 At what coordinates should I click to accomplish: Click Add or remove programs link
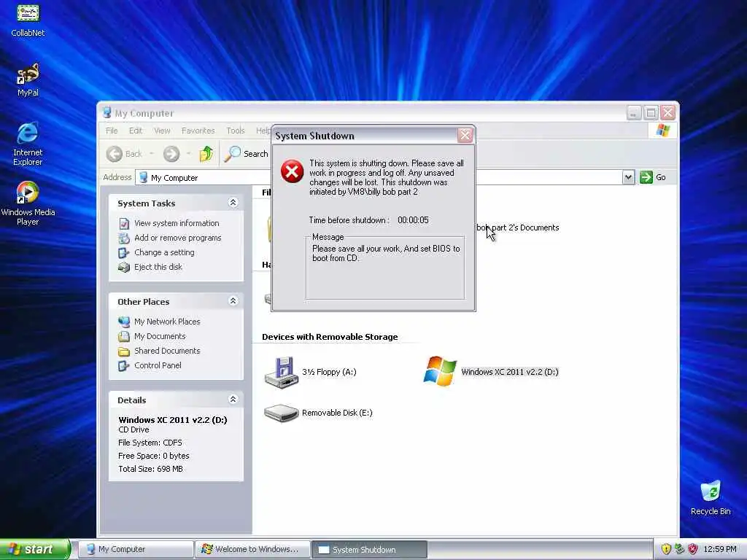[x=178, y=238]
